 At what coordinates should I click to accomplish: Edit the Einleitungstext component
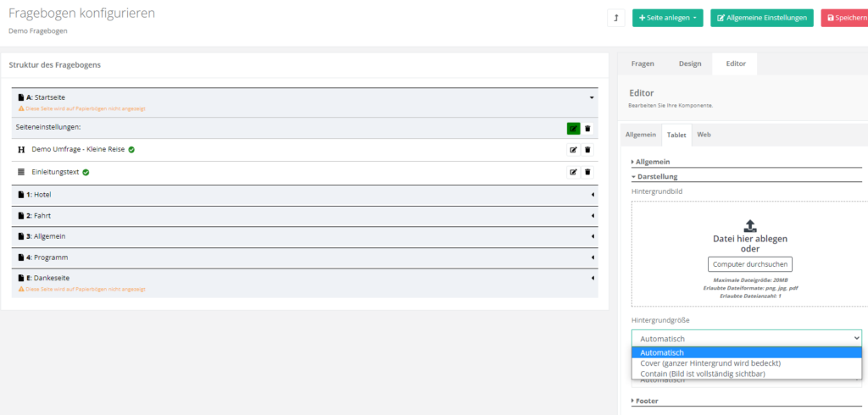click(x=574, y=172)
